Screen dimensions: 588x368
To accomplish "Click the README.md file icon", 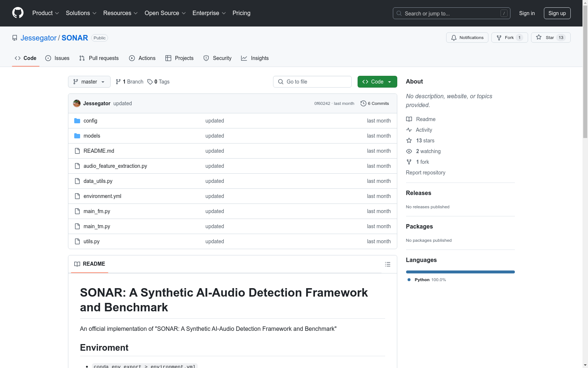I will pos(77,151).
